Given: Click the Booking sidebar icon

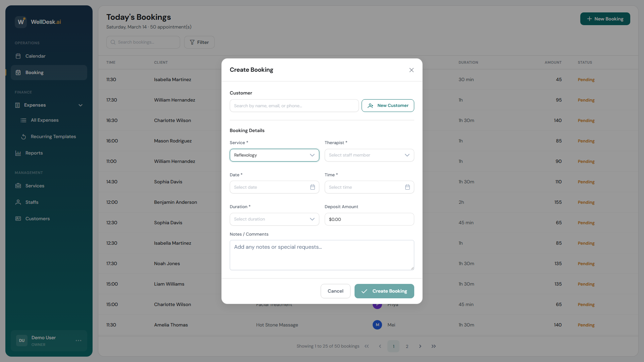Looking at the screenshot, I should (x=18, y=72).
